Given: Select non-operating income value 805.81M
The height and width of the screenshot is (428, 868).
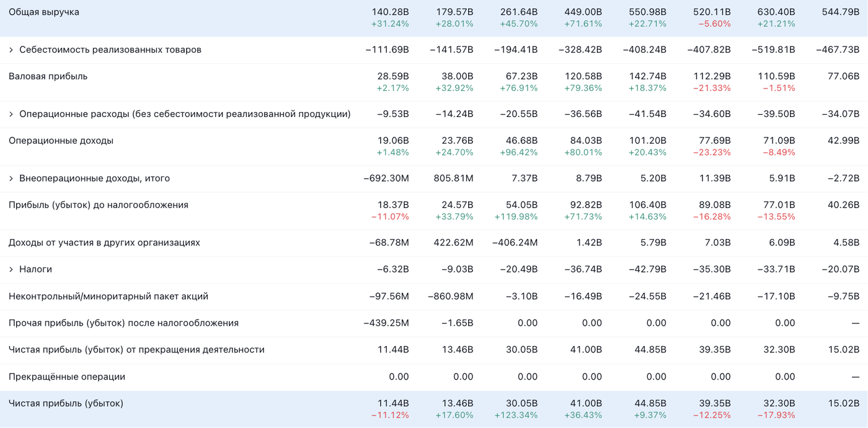Looking at the screenshot, I should tap(453, 178).
